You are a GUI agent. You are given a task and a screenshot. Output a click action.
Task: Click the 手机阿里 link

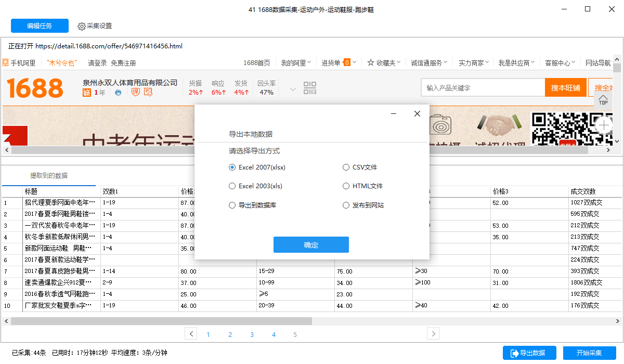(x=23, y=63)
